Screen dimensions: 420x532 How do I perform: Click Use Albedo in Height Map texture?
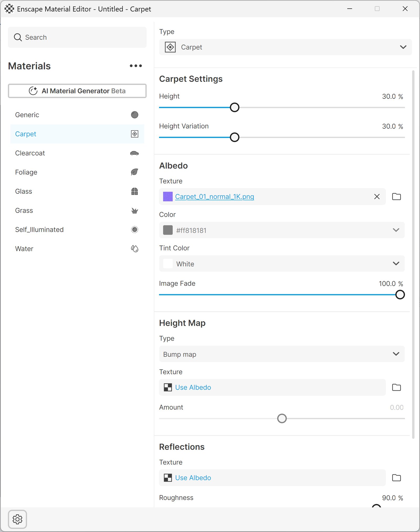[x=193, y=387]
